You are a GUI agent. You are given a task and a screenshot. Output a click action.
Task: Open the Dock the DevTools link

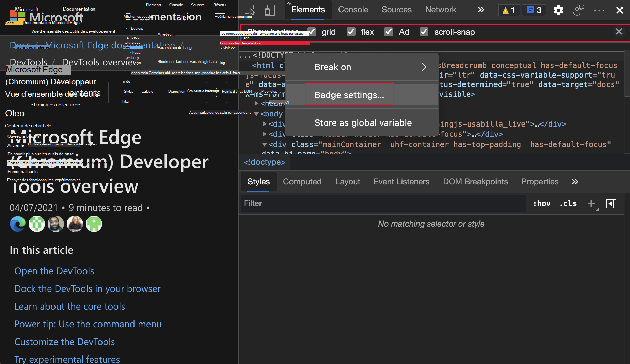click(87, 288)
